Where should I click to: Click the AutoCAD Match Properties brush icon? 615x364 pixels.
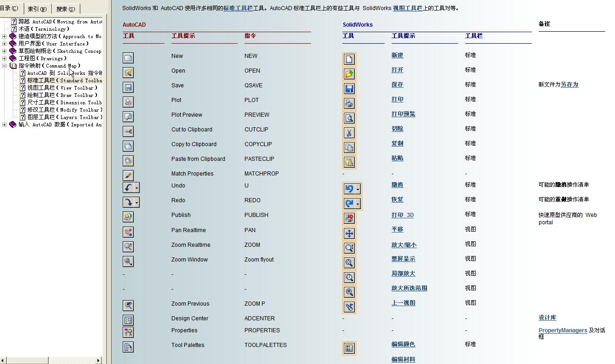click(128, 176)
